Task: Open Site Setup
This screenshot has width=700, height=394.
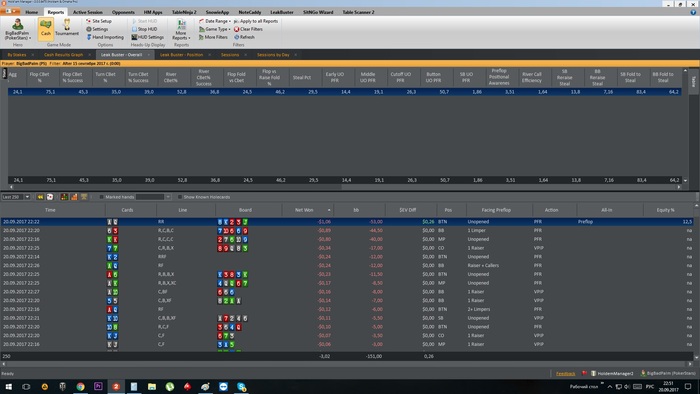Action: click(99, 21)
